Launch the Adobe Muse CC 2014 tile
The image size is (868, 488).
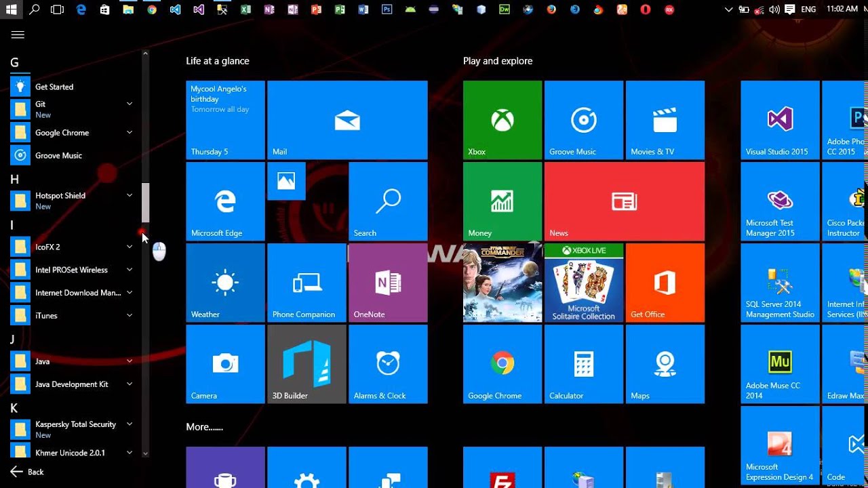point(780,364)
